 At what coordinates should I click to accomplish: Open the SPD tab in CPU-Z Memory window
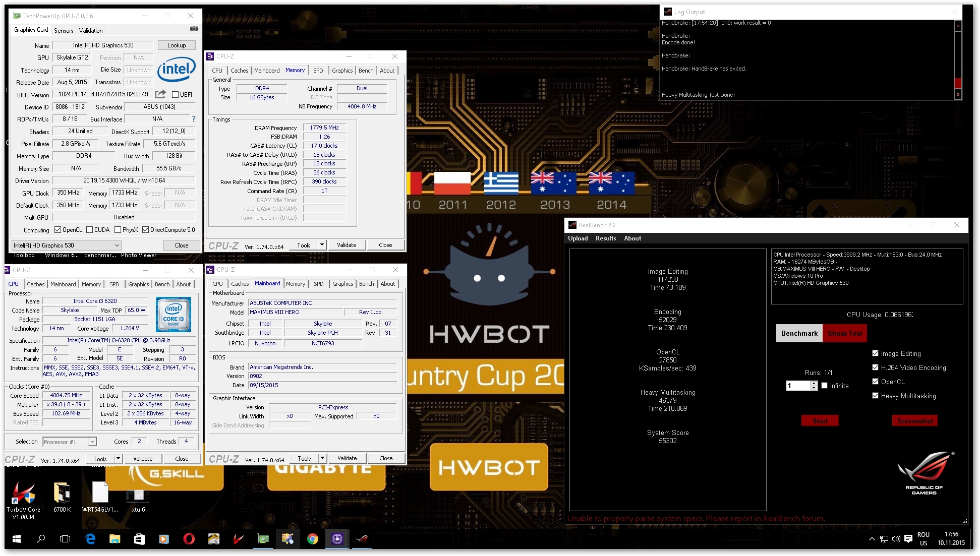318,71
